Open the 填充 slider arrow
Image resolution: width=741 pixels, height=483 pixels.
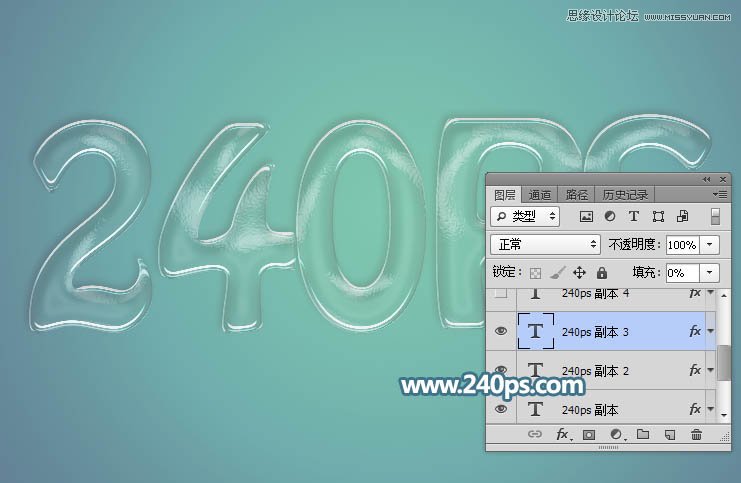(709, 273)
